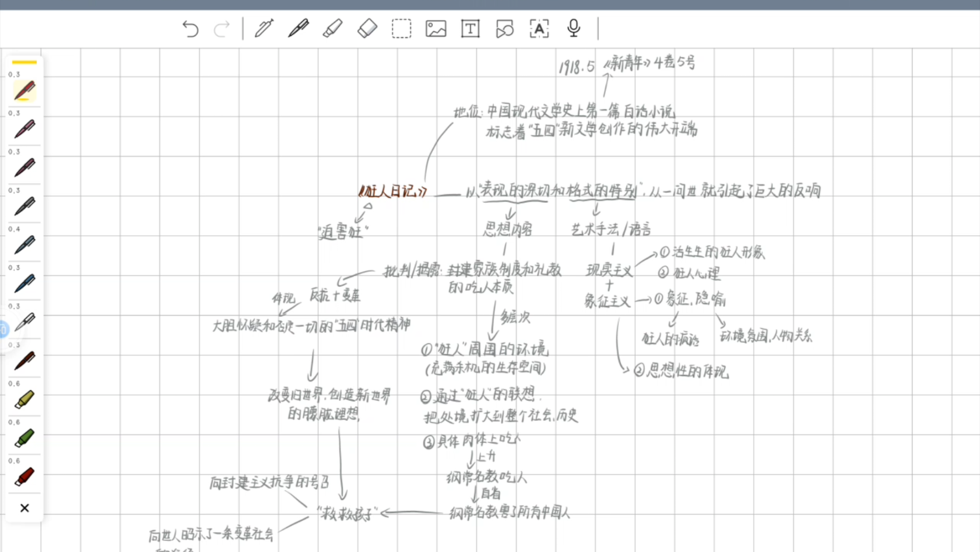Activate the eraser tool
This screenshot has height=552, width=980.
(367, 29)
